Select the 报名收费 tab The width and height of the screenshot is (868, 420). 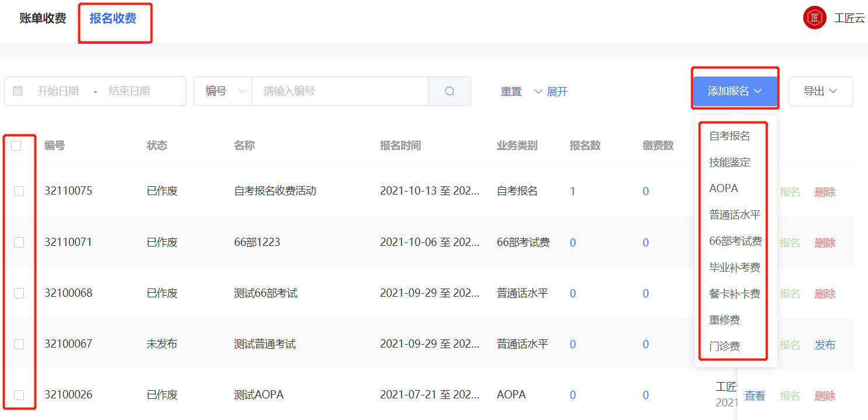pyautogui.click(x=113, y=18)
